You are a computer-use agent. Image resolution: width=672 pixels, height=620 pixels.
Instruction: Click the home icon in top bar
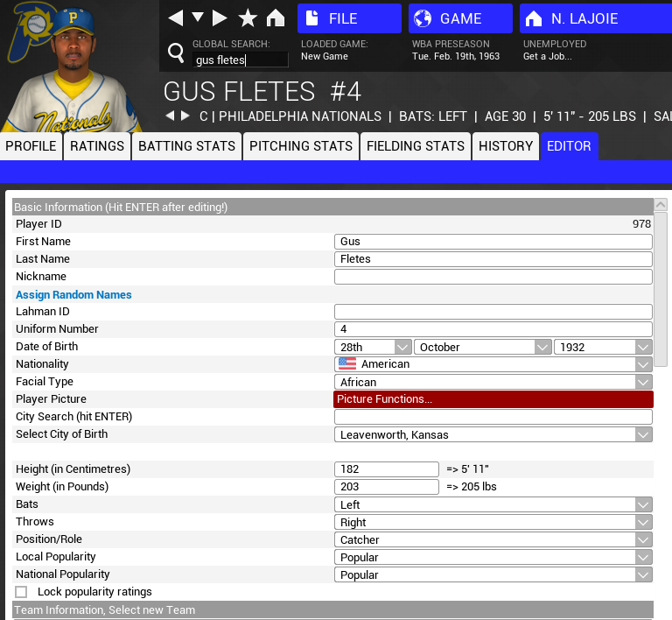pyautogui.click(x=276, y=18)
